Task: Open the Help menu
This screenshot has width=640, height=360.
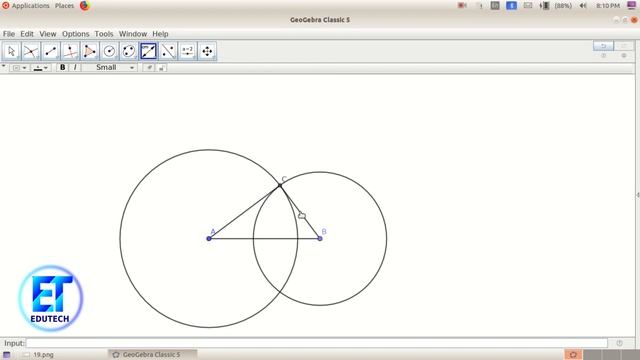Action: tap(160, 34)
